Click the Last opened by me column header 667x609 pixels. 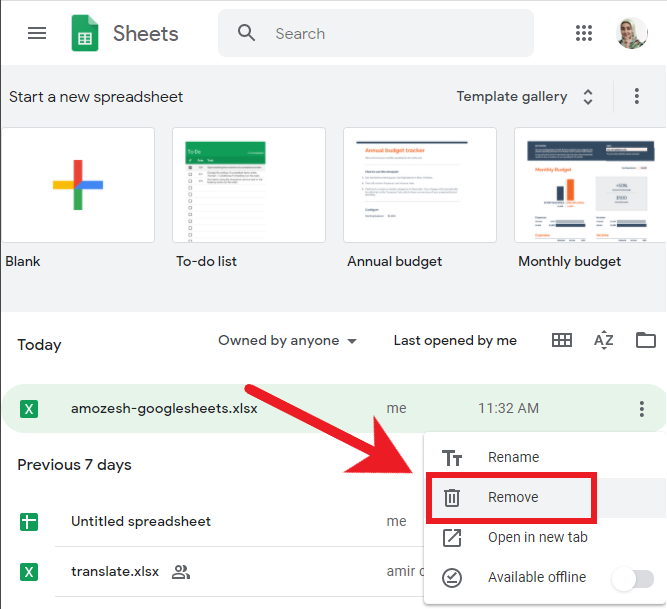(455, 341)
